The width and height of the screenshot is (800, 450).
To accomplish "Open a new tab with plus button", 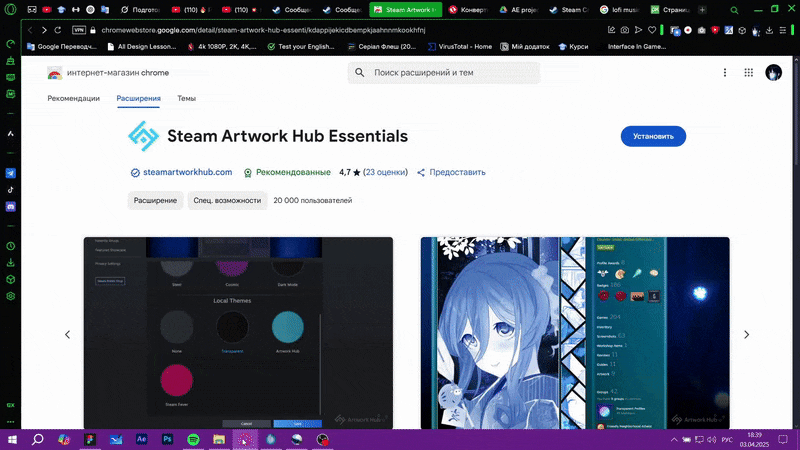I will pyautogui.click(x=703, y=10).
